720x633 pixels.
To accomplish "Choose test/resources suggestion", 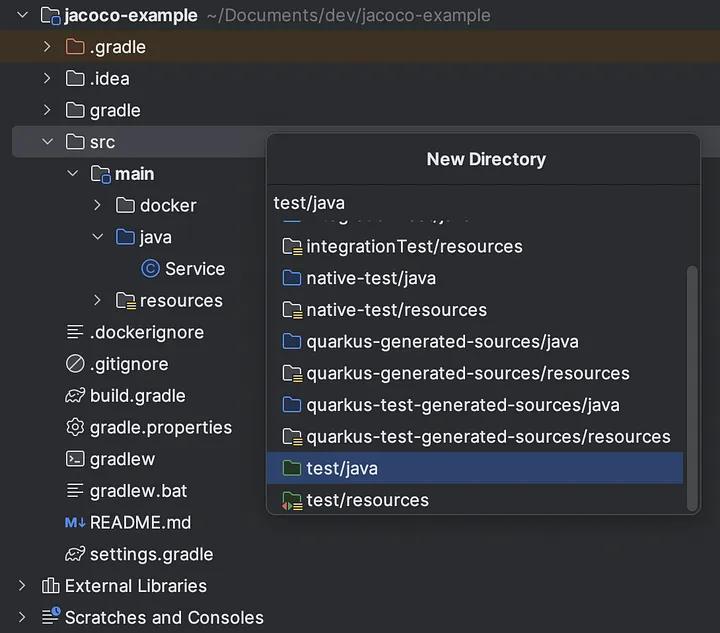I will coord(475,500).
